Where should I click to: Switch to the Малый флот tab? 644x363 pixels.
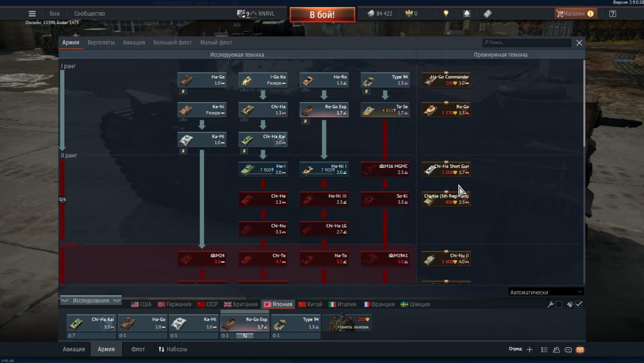coord(216,43)
